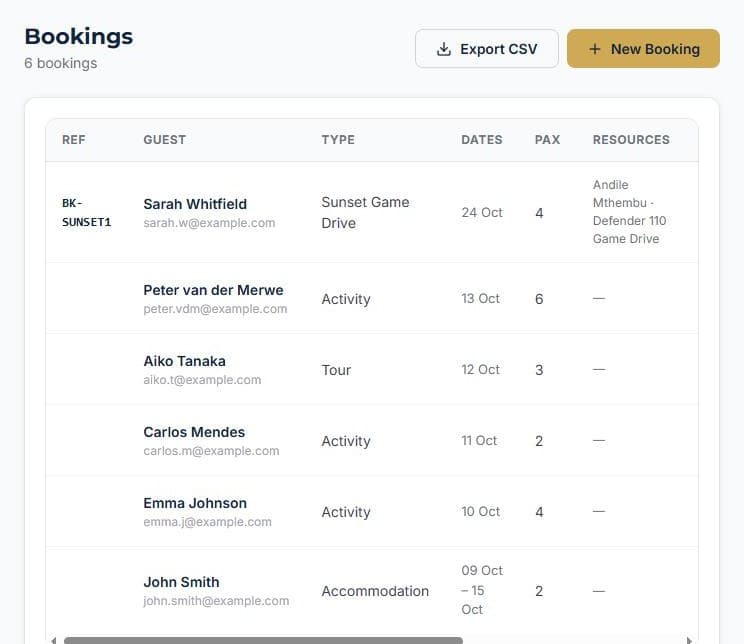Click the DATES column header

click(482, 140)
